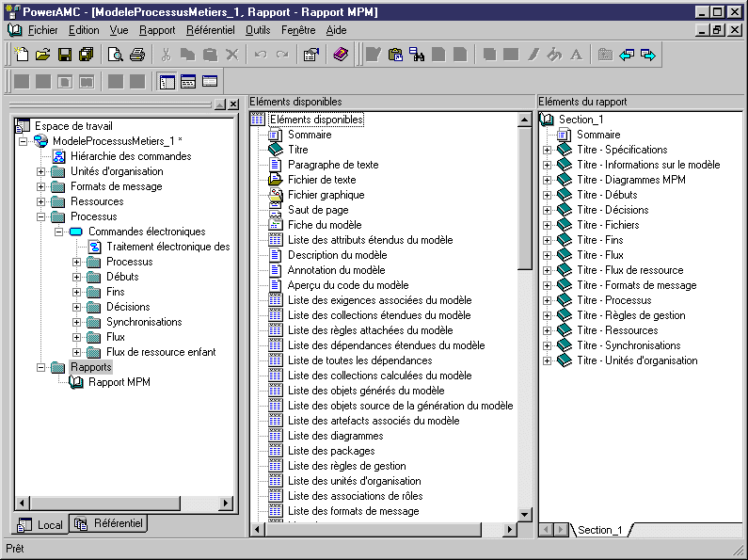Select the Local browser tab
Image resolution: width=748 pixels, height=560 pixels.
(40, 524)
